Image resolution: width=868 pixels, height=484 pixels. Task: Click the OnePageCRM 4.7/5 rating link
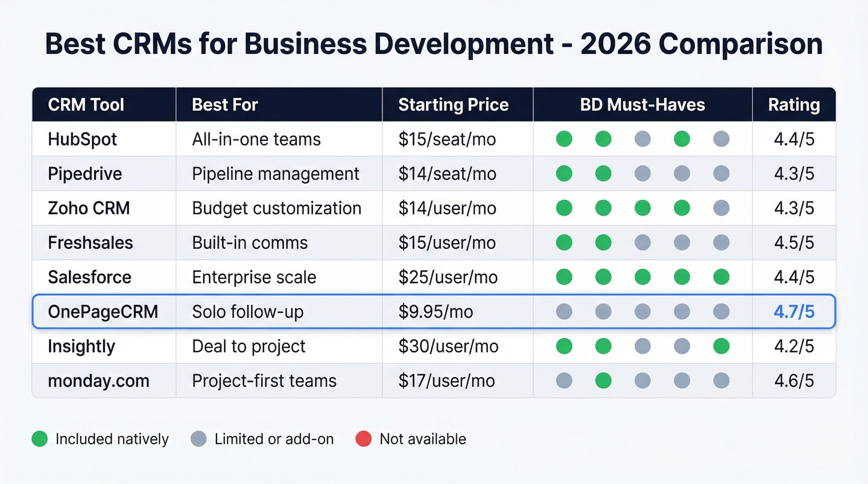[x=794, y=312]
